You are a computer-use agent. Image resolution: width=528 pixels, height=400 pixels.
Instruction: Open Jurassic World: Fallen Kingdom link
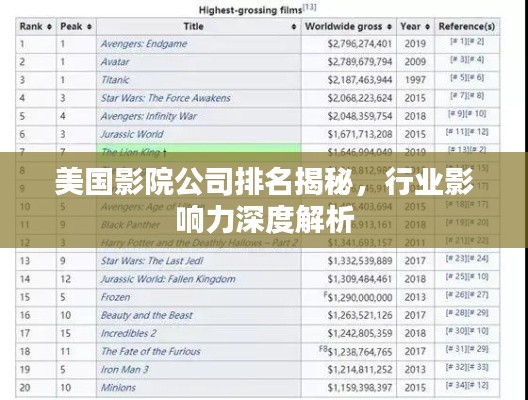tap(168, 279)
